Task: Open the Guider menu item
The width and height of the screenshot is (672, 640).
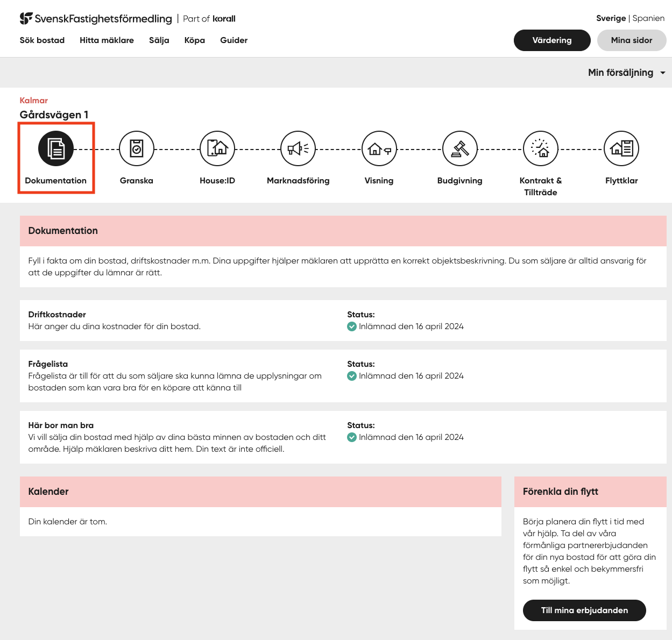Action: click(234, 40)
